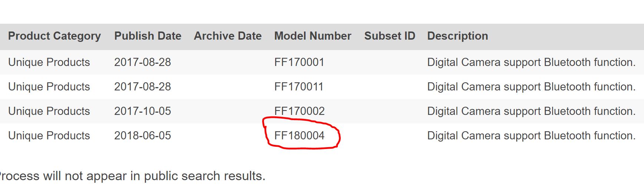The width and height of the screenshot is (644, 192).
Task: Select model number FF170002
Action: [299, 111]
